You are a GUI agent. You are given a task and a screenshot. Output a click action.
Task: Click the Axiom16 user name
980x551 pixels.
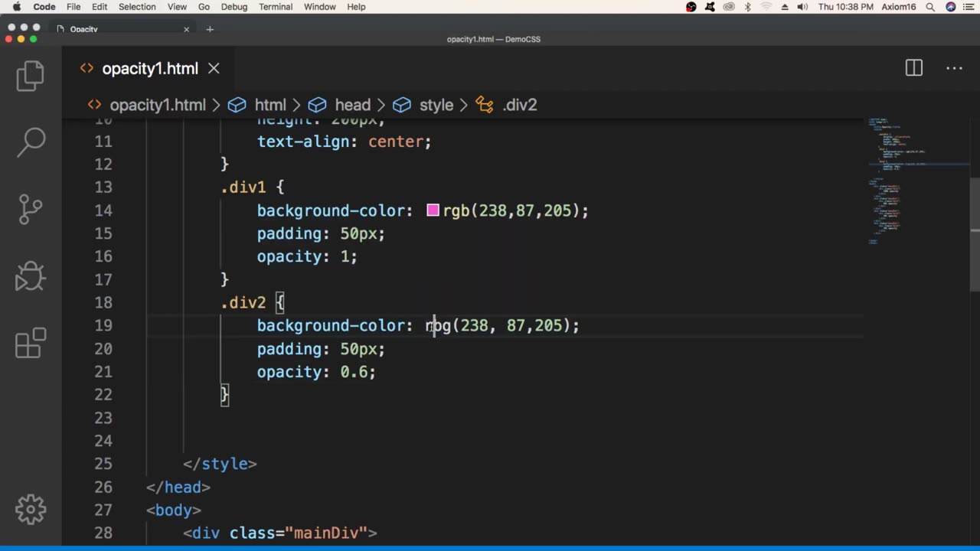point(900,7)
